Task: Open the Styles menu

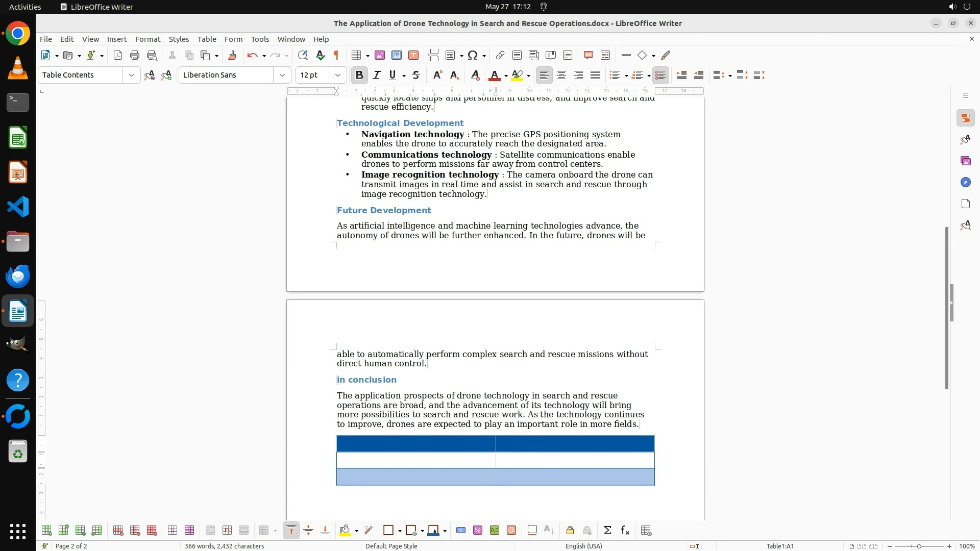Action: pos(179,39)
